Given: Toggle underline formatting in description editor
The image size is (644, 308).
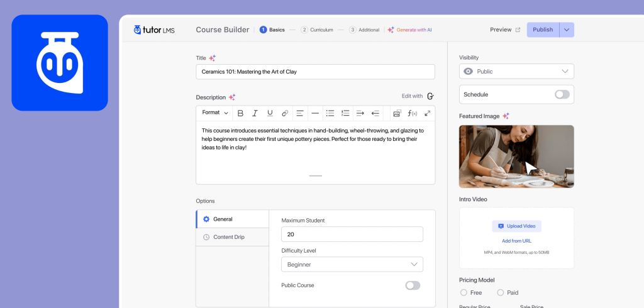Looking at the screenshot, I should pyautogui.click(x=270, y=113).
